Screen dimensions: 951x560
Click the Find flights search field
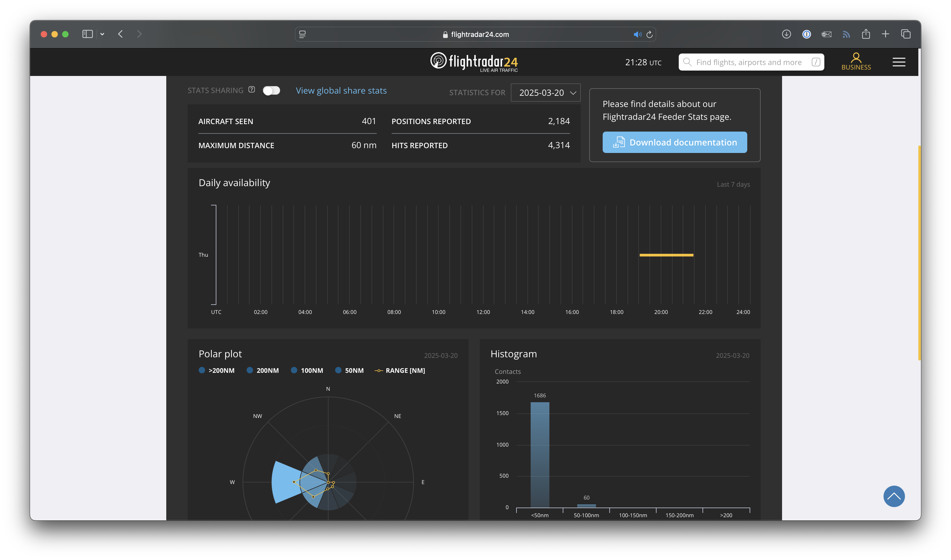(x=749, y=62)
